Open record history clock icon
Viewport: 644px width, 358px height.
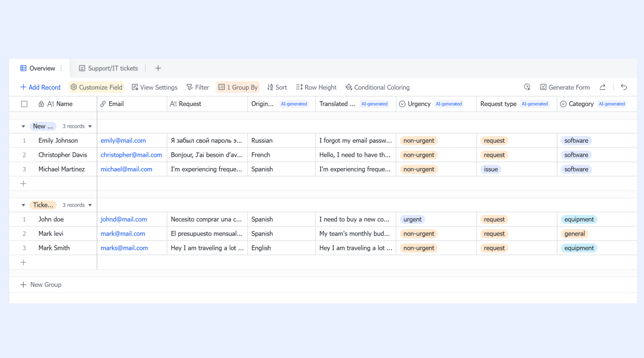click(527, 87)
